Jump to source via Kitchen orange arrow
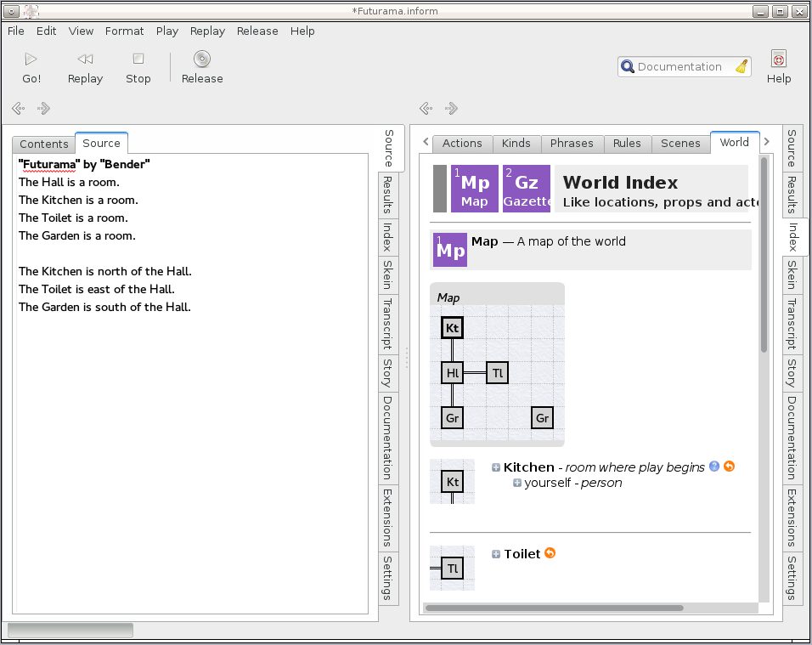This screenshot has height=645, width=812. point(729,467)
